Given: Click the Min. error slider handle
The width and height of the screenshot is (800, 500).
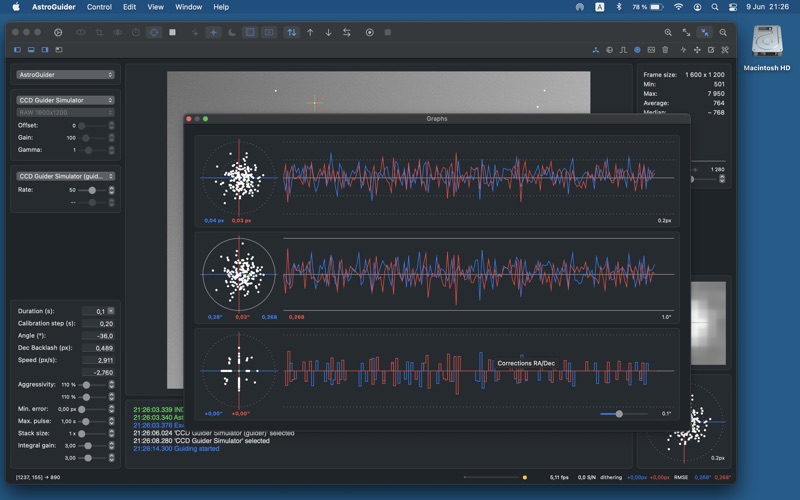Looking at the screenshot, I should [82, 409].
